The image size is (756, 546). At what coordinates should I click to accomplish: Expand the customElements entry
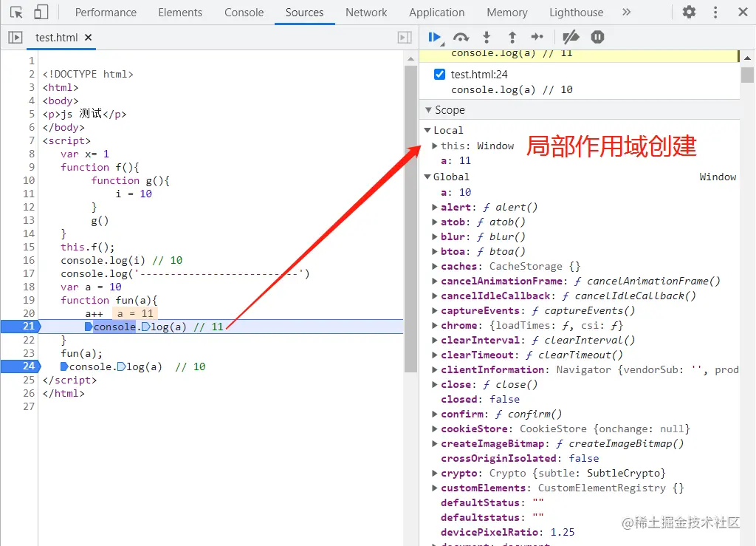(x=434, y=488)
